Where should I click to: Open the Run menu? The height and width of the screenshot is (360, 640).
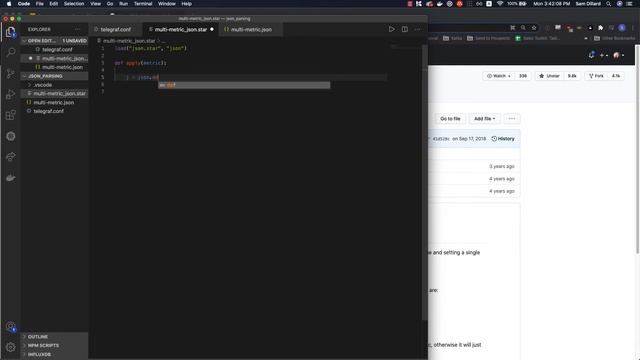pos(123,4)
